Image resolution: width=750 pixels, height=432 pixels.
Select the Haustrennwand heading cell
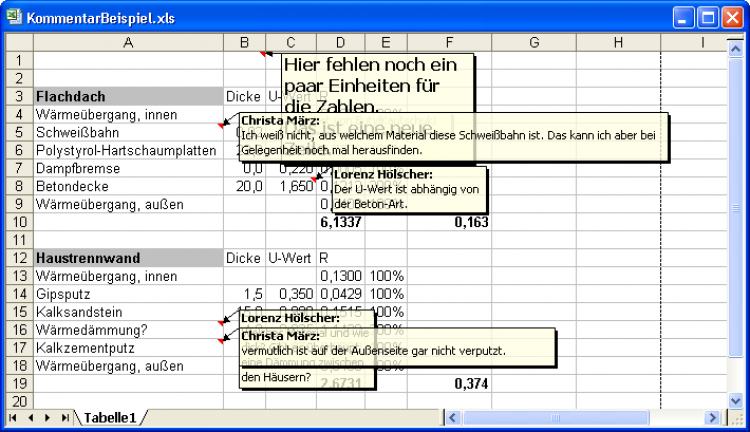click(128, 258)
